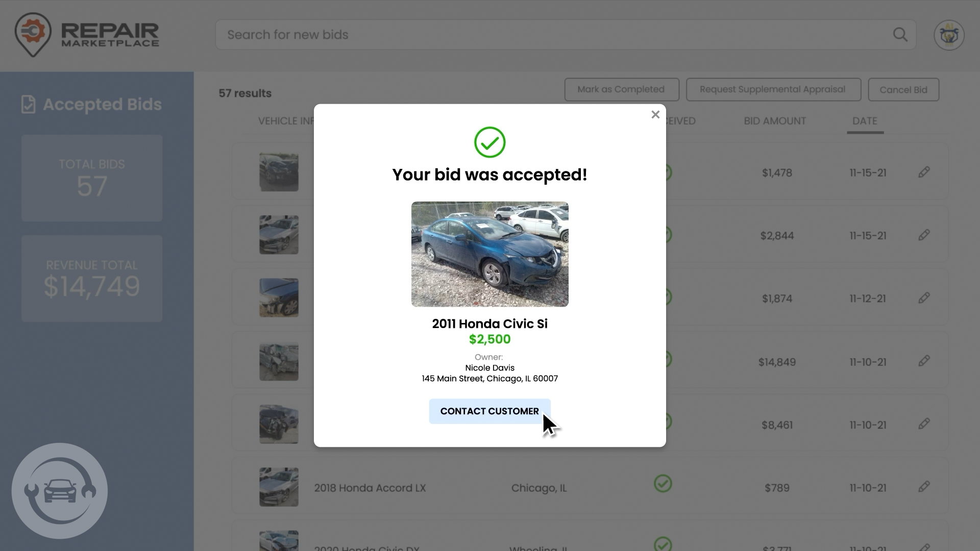Click the car repair service round icon
Screen dimensions: 980x551
pyautogui.click(x=60, y=491)
